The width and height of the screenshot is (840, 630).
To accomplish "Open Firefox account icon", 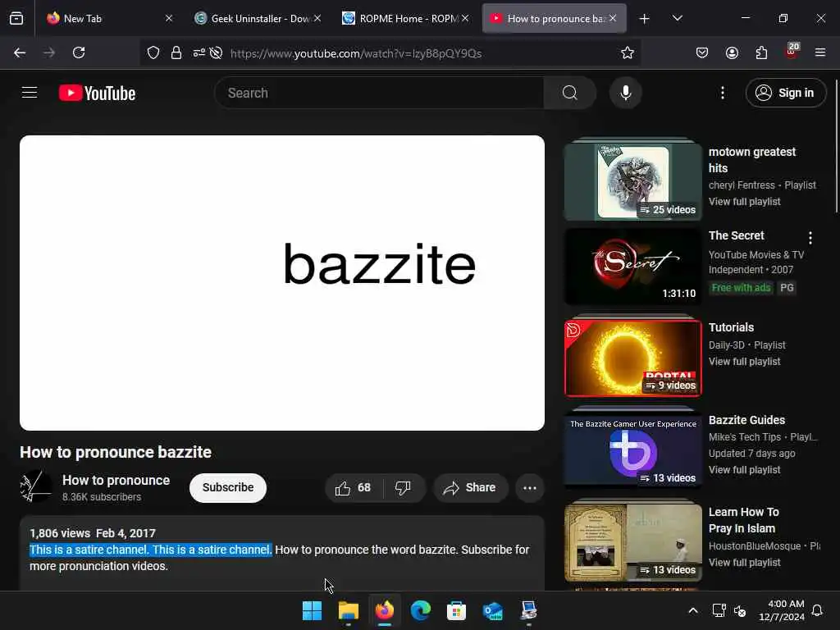I will point(732,52).
